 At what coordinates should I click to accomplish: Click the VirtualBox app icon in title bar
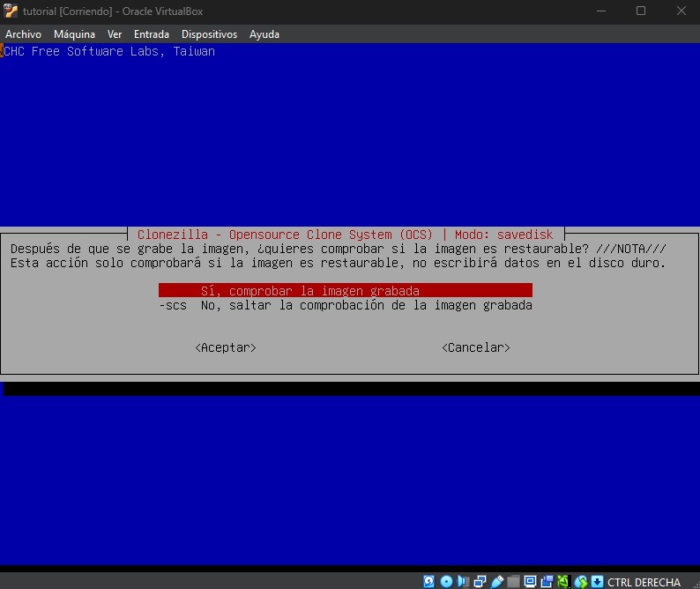[11, 11]
